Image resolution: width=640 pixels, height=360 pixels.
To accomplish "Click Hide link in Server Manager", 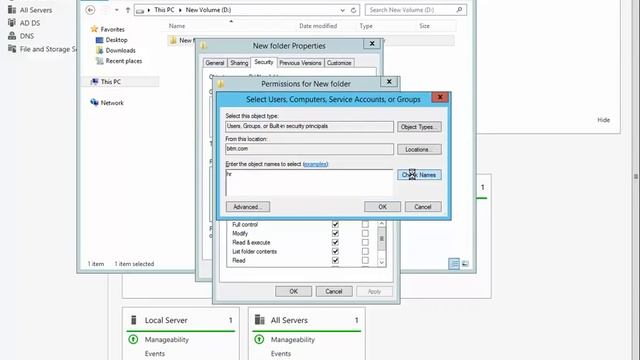I will (x=603, y=120).
